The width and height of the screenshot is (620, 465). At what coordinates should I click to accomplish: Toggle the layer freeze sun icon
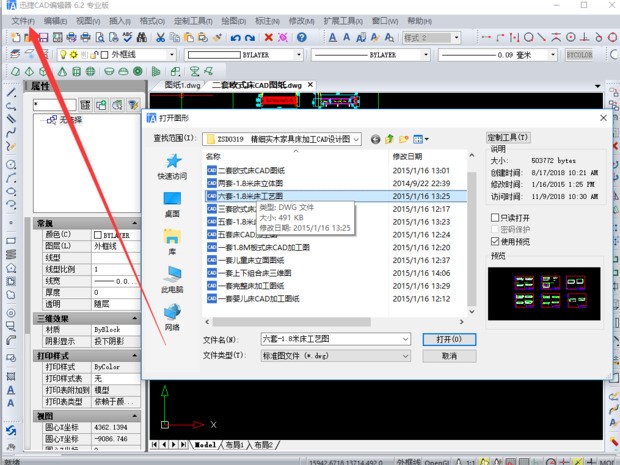click(74, 55)
